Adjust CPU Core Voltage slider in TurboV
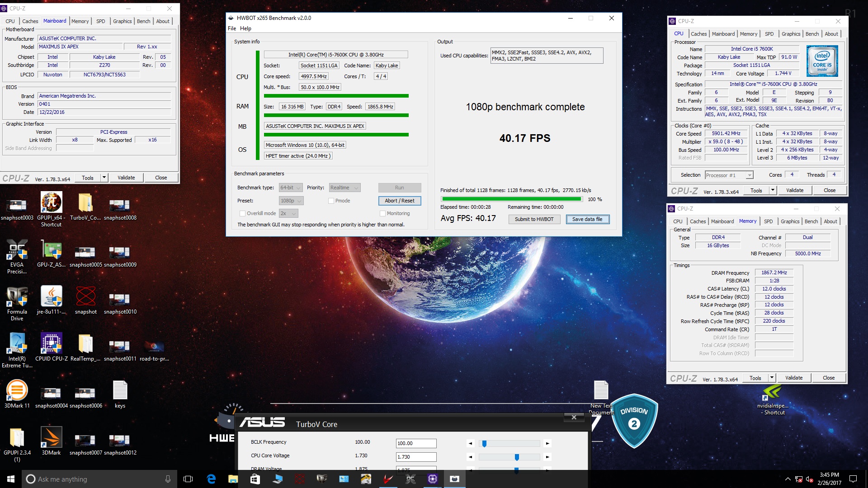The image size is (868, 488). pyautogui.click(x=509, y=457)
